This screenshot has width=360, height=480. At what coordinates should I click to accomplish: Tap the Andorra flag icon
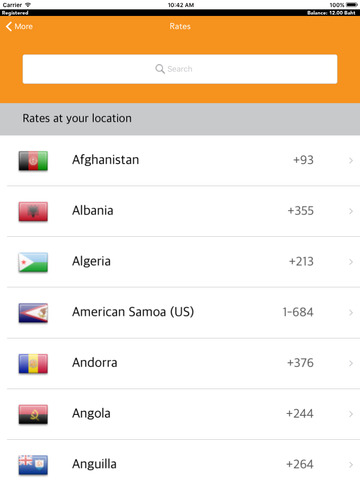tap(33, 363)
